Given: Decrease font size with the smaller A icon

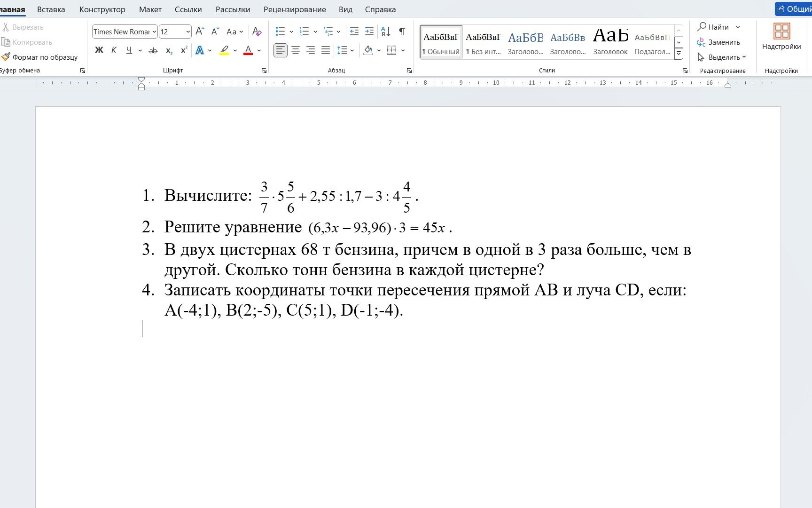Looking at the screenshot, I should 215,32.
